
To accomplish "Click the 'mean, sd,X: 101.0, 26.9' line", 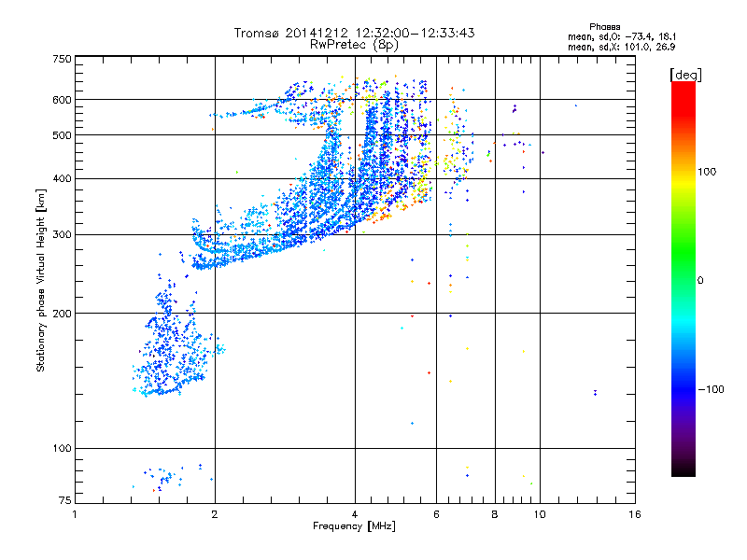I will 621,47.
